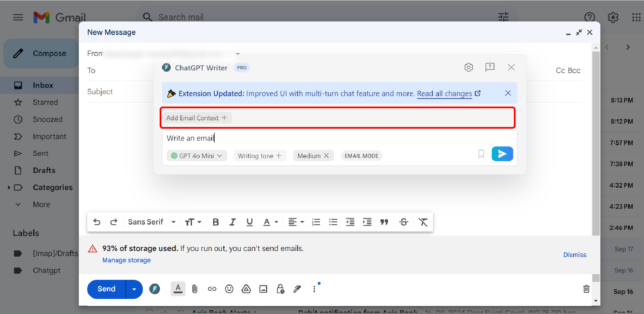Toggle strikethrough formatting
The width and height of the screenshot is (644, 314).
tap(404, 222)
